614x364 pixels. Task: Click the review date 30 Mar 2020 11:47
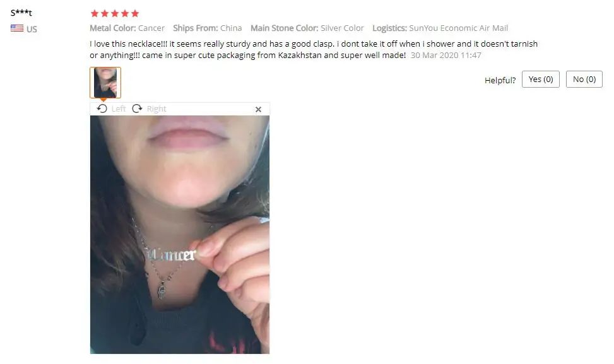click(x=446, y=55)
